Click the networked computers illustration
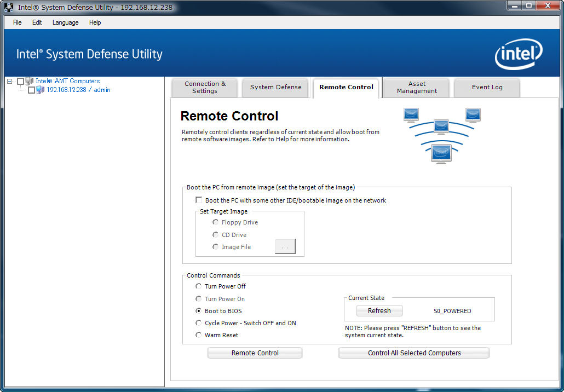This screenshot has height=392, width=564. click(x=442, y=136)
